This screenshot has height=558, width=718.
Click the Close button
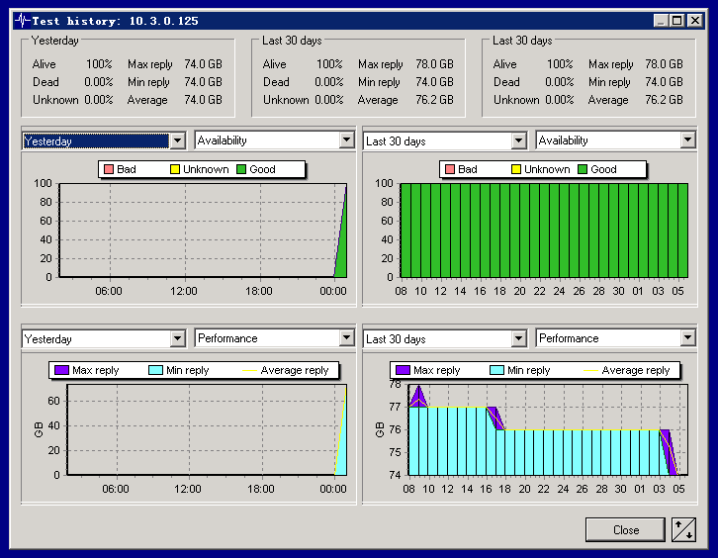[626, 530]
